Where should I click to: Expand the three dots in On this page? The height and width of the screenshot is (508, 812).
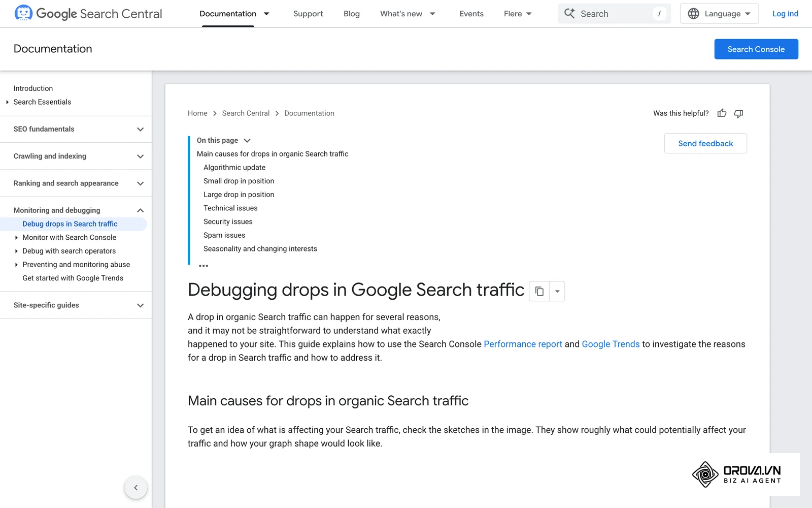coord(204,266)
